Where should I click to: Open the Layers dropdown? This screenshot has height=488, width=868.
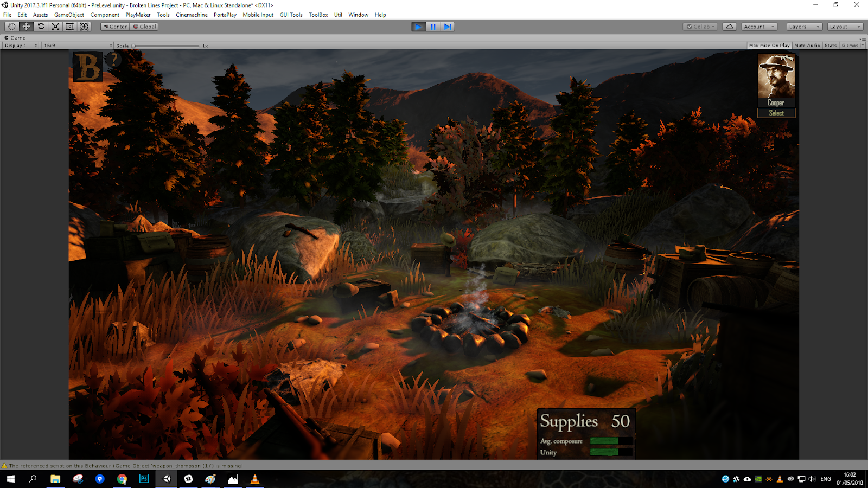(805, 27)
